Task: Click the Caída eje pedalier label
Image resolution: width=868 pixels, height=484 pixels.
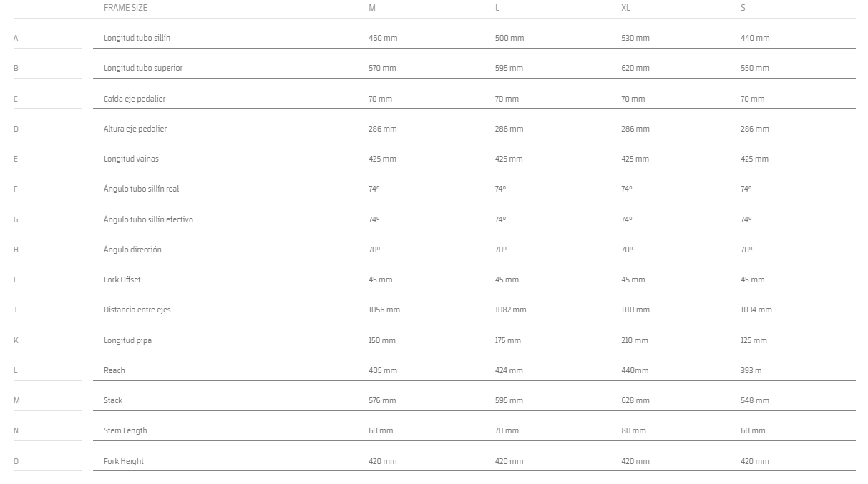Action: click(x=135, y=99)
